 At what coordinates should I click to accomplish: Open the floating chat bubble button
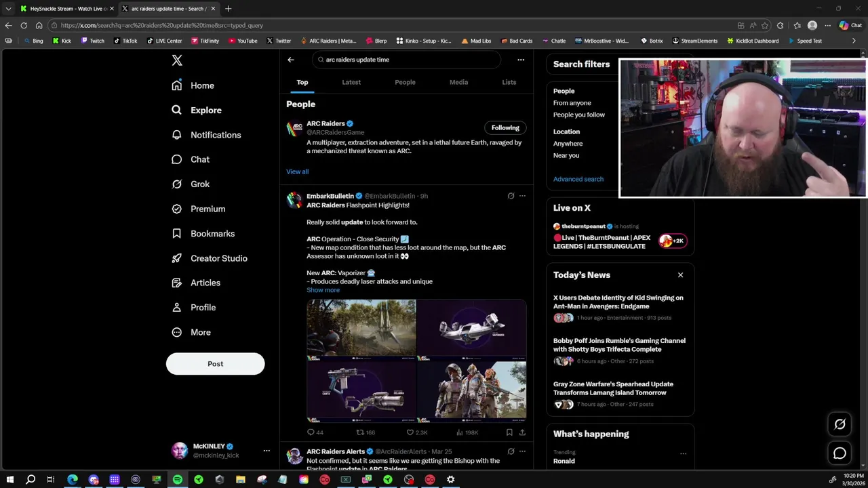point(840,453)
